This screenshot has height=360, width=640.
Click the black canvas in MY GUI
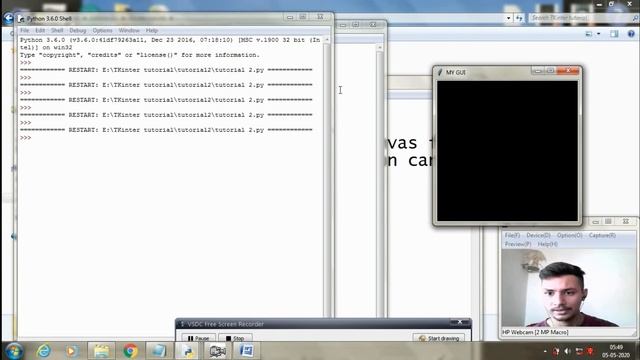(507, 151)
